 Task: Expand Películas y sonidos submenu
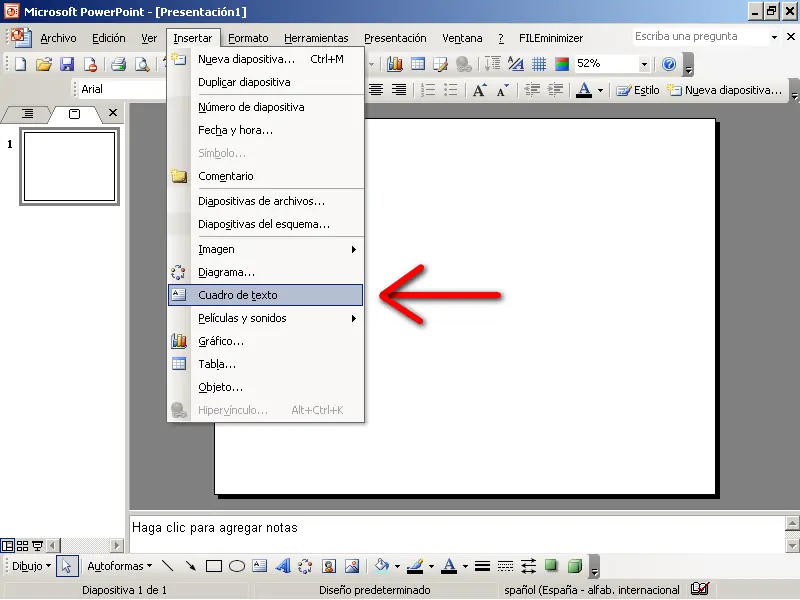[265, 318]
